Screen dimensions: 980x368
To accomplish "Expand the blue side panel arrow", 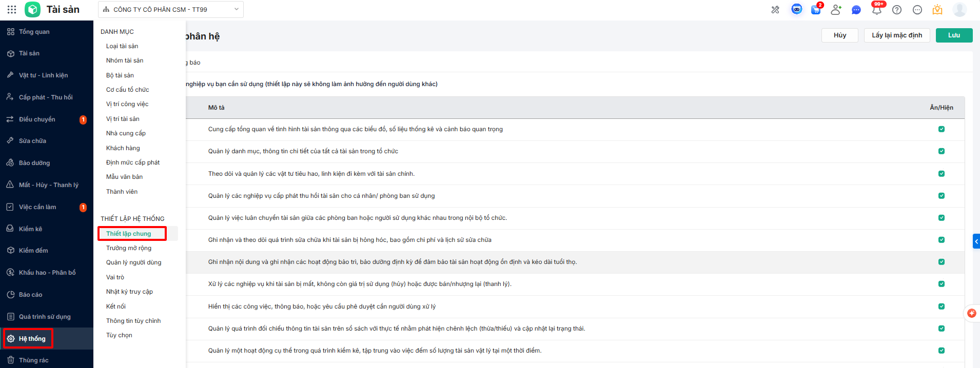I will [x=976, y=241].
